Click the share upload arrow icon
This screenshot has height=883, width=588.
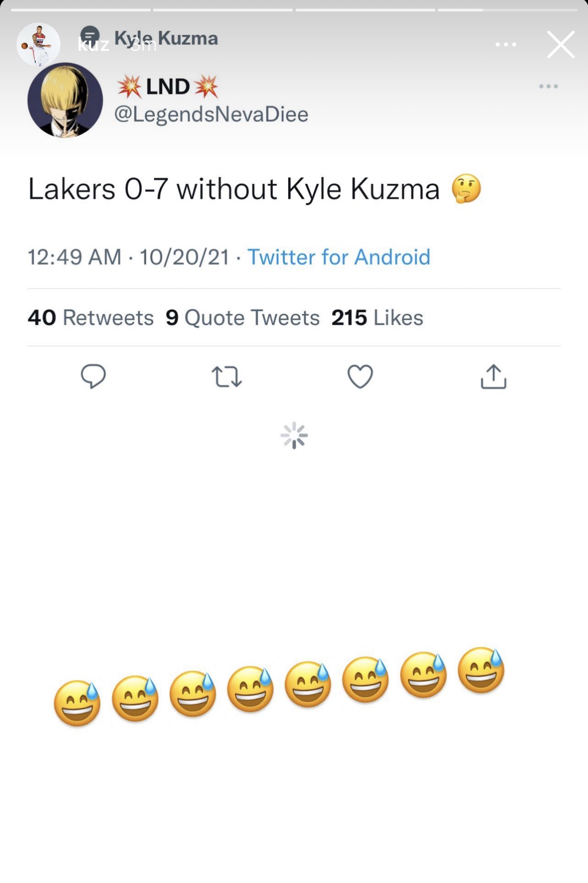point(493,378)
